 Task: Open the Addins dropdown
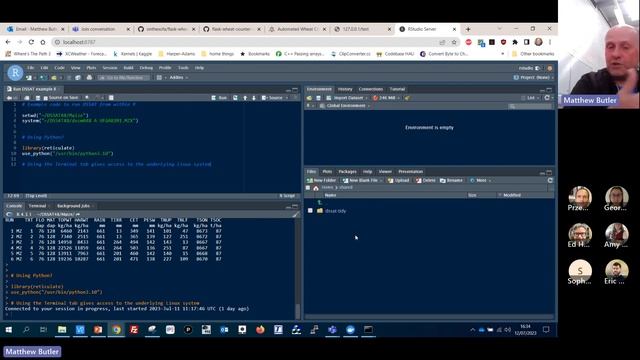coord(179,78)
